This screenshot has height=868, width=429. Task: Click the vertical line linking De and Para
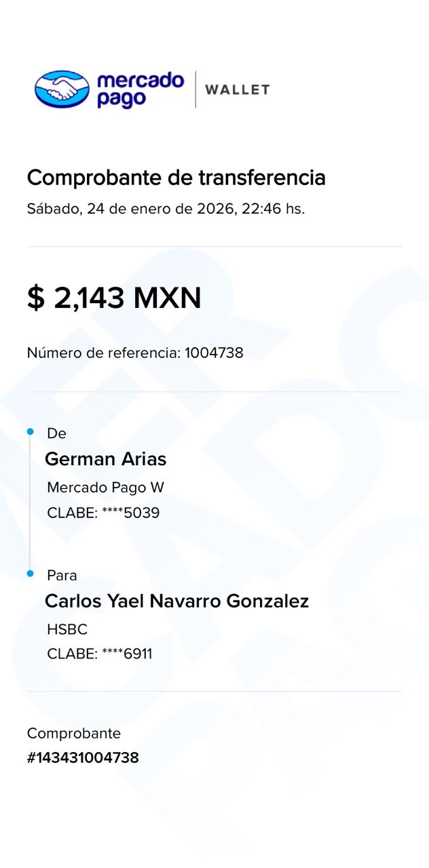pos(30,502)
